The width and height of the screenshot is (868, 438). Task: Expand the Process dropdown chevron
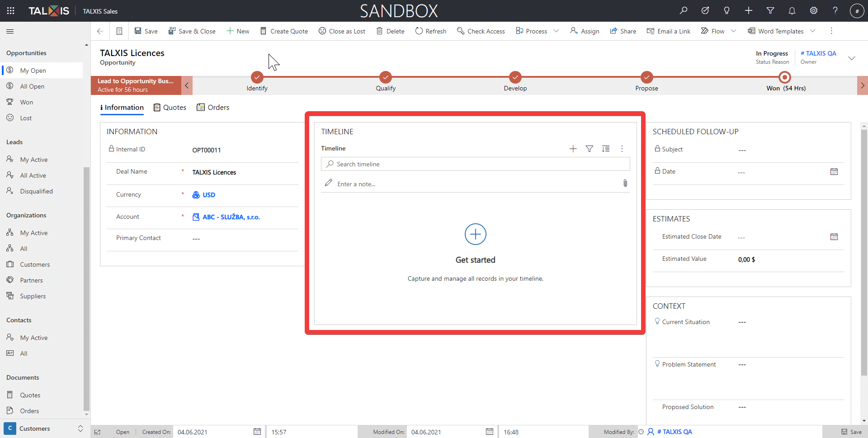point(557,31)
